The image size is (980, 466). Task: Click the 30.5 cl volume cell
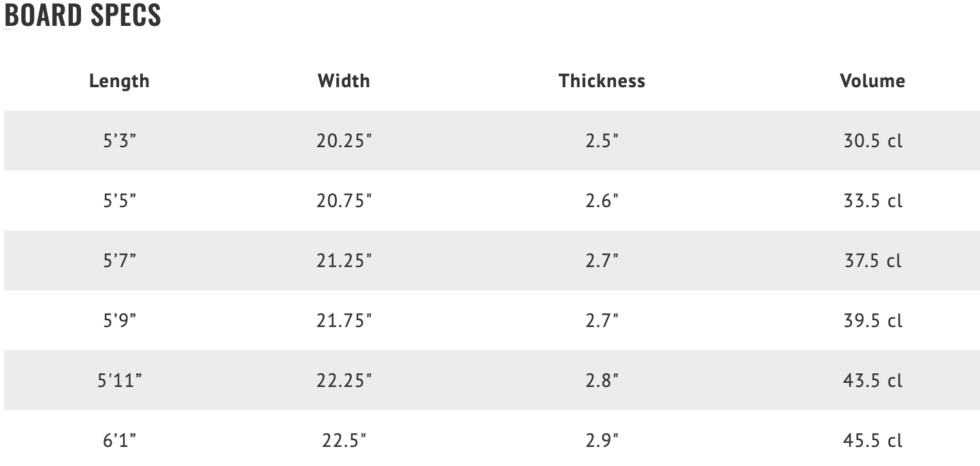[872, 141]
